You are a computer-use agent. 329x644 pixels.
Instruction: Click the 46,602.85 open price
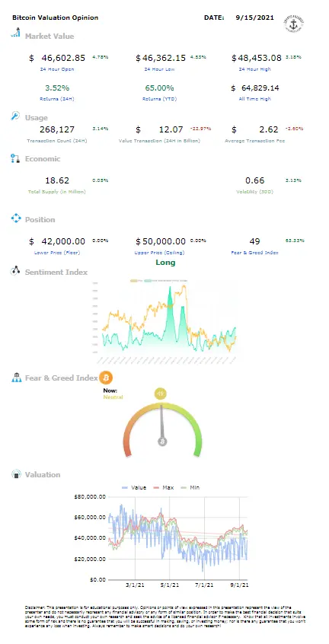63,58
